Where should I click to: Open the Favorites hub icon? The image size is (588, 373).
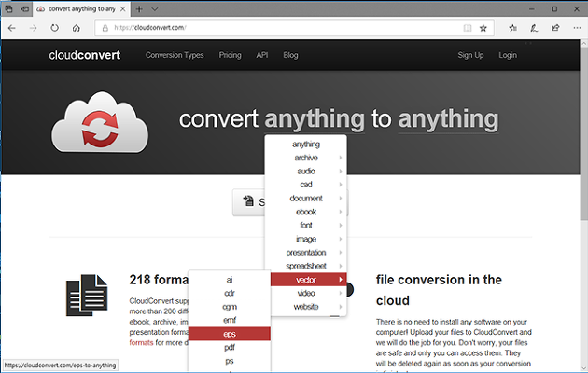pyautogui.click(x=512, y=28)
